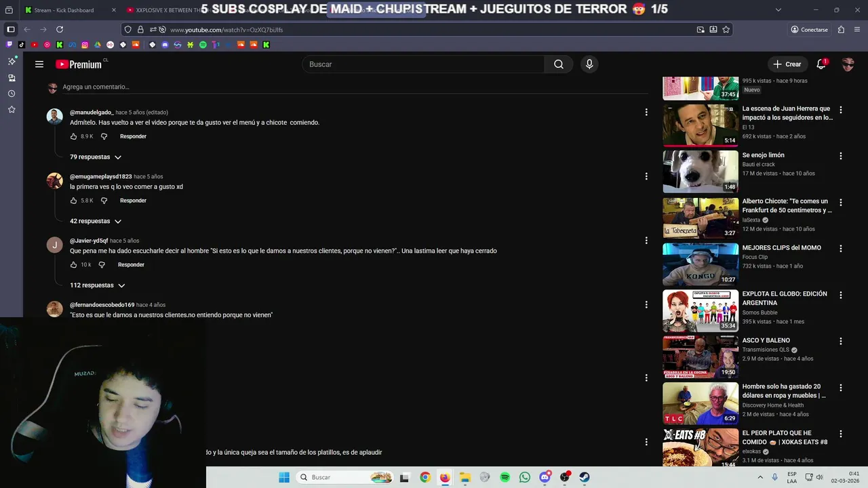This screenshot has width=868, height=488.
Task: Open 'EXPLOTA EL GLOBO' video thumbnail
Action: (x=701, y=310)
